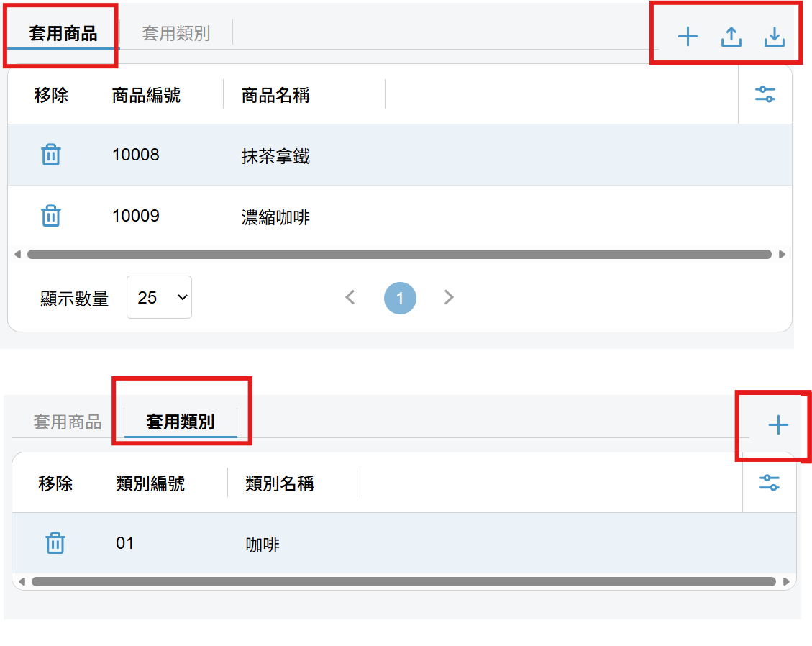
Task: Click the 類別名稱 column header
Action: click(x=279, y=483)
